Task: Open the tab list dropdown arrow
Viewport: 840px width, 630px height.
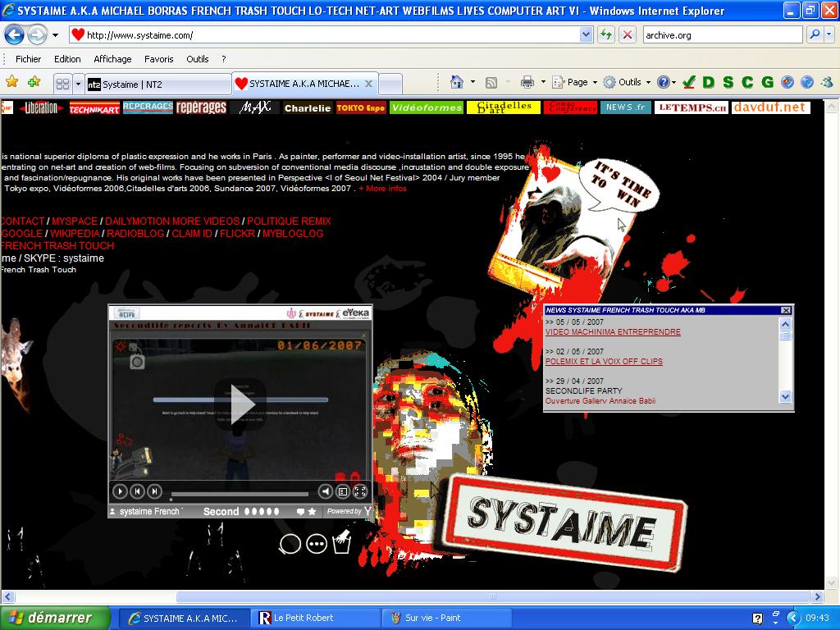Action: (x=78, y=84)
